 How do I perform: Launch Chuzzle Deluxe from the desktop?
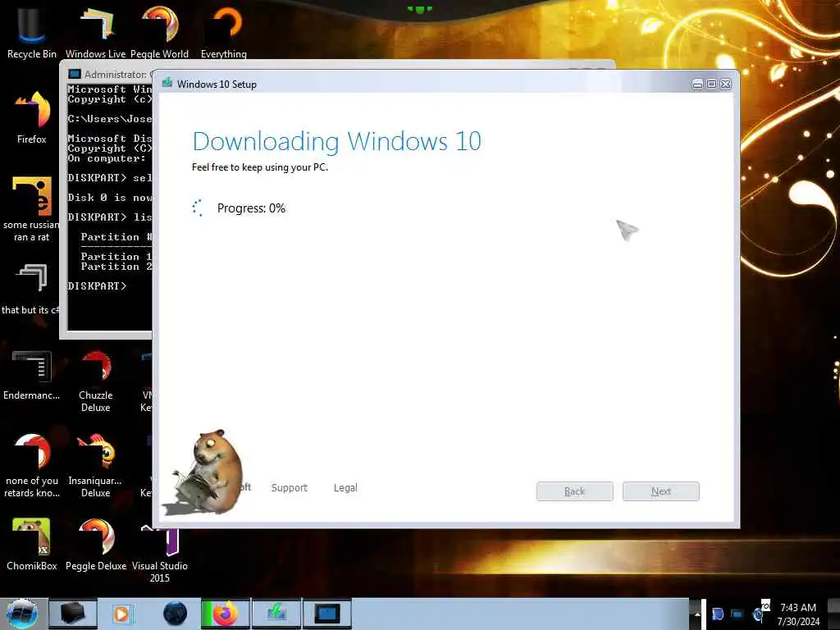95,381
